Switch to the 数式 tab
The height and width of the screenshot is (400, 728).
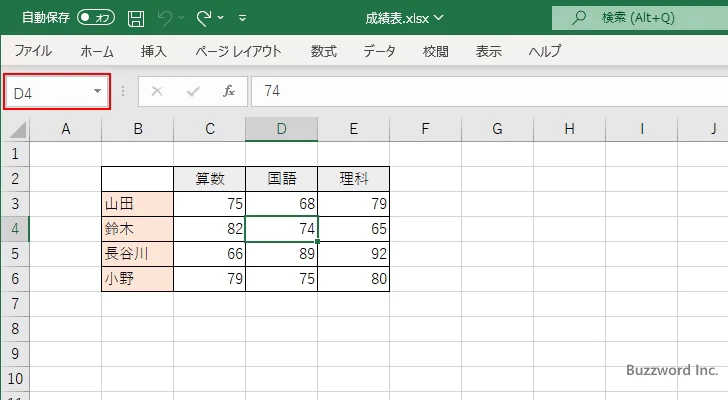[324, 51]
